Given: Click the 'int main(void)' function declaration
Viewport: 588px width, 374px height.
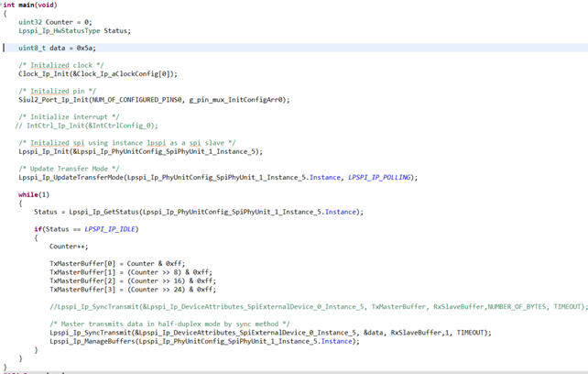Looking at the screenshot, I should pyautogui.click(x=30, y=5).
